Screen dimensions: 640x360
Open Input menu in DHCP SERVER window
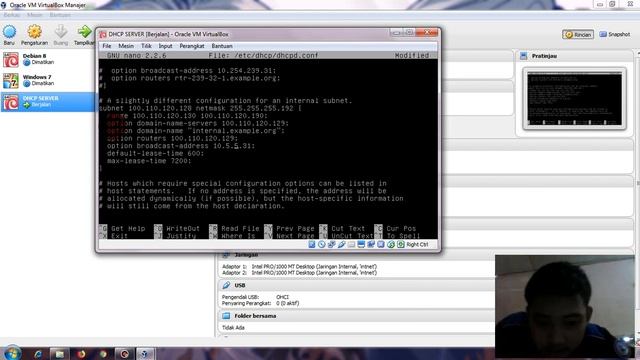coord(165,46)
